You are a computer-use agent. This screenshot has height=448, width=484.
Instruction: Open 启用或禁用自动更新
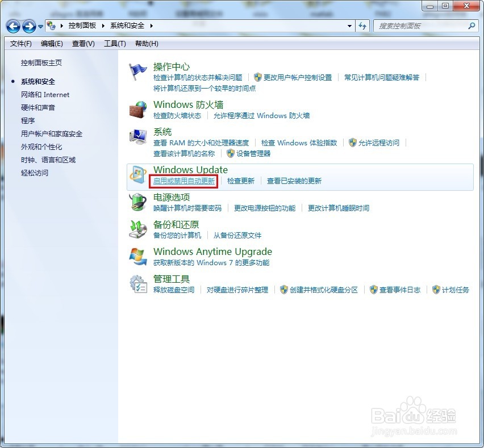pos(184,181)
